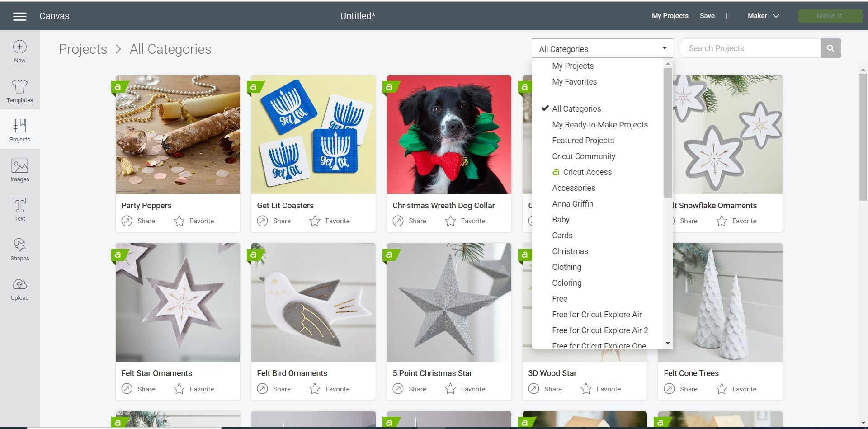This screenshot has height=429, width=868.
Task: Share the Felt Bird Ornaments project
Action: (274, 389)
